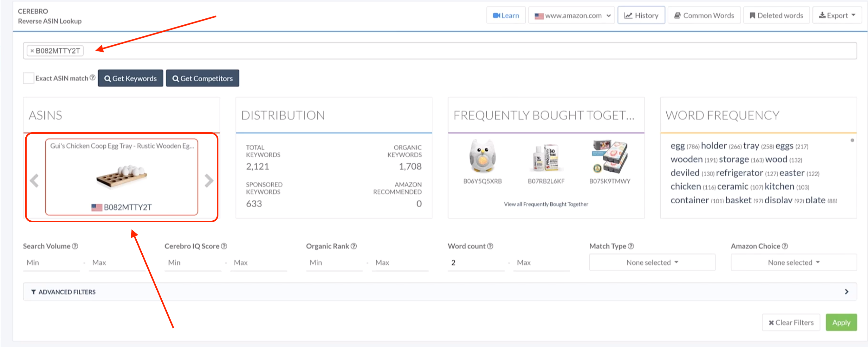This screenshot has width=868, height=347.
Task: Click the word 'egg' in Word Frequency
Action: [677, 146]
